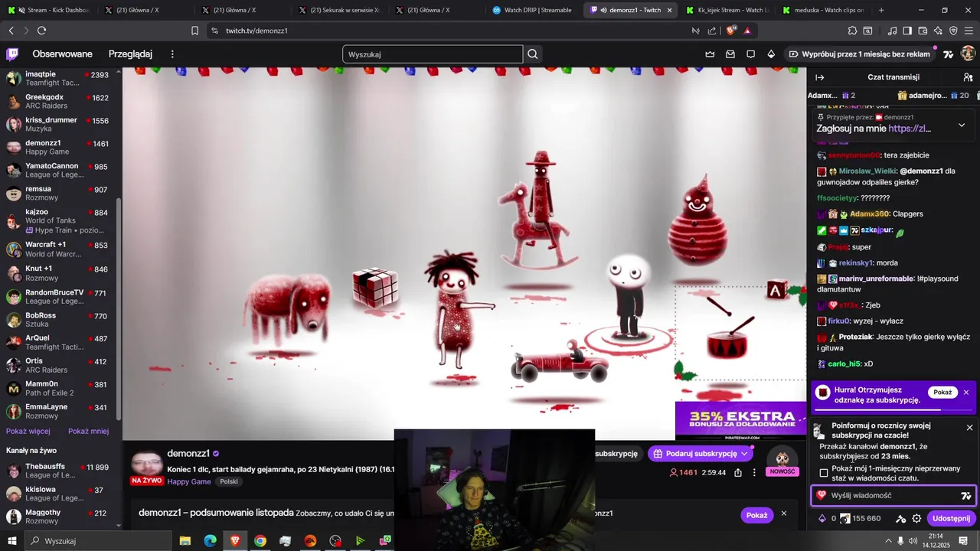Open the Podaruj subskrypcję dropdown
This screenshot has width=980, height=551.
coord(743,454)
